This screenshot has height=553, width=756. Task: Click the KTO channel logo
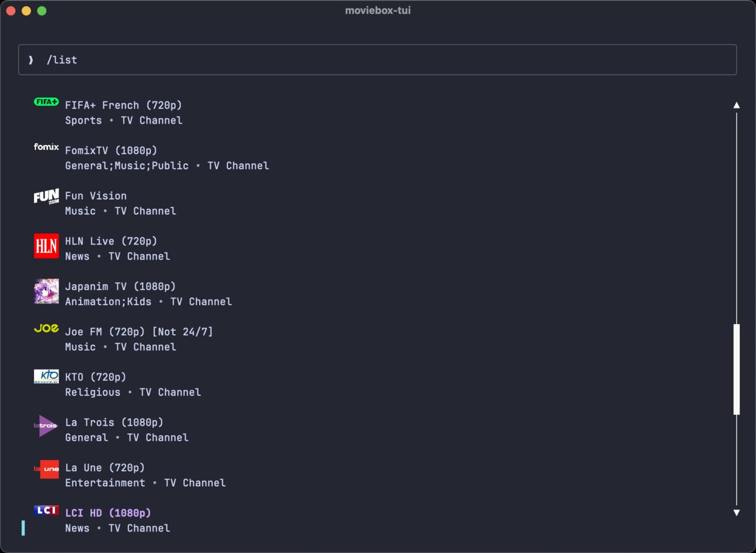46,376
